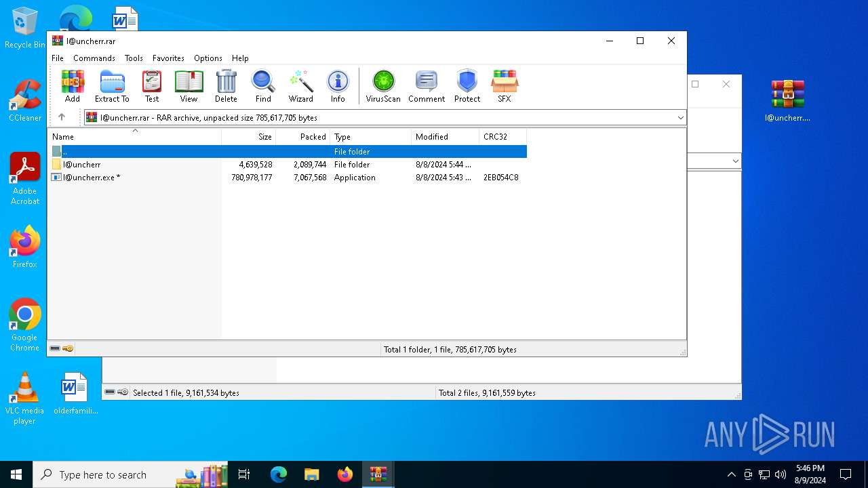Select the parent folder '..' row
The width and height of the screenshot is (868, 488).
(x=288, y=152)
